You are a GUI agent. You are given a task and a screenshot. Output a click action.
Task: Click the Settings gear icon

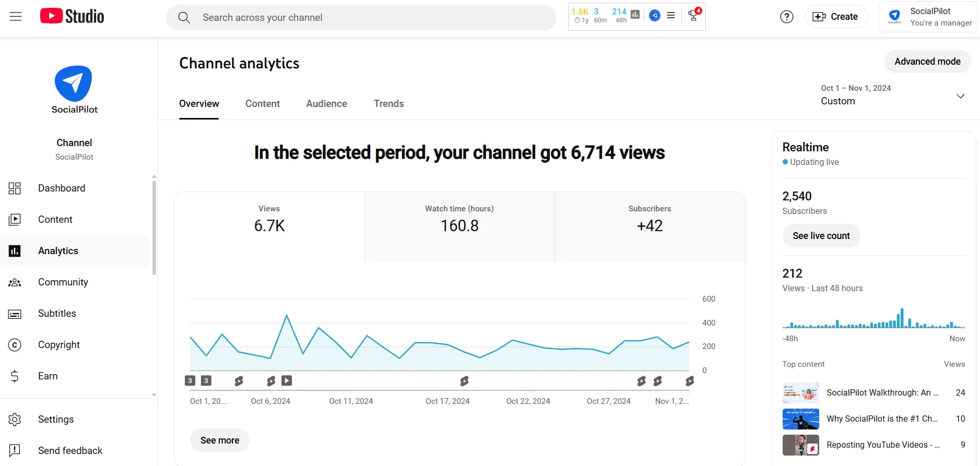(x=15, y=420)
